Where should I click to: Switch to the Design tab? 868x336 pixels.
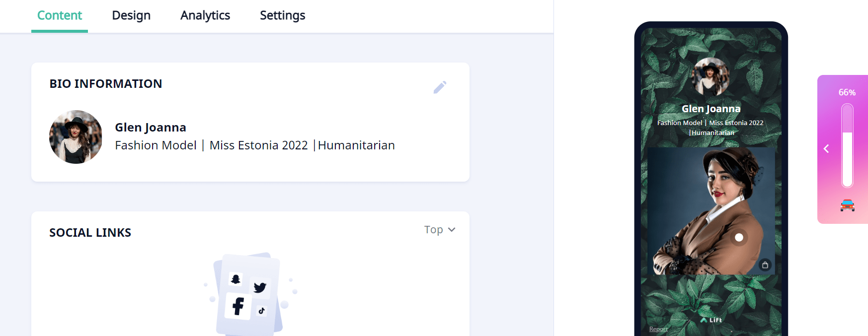point(131,15)
